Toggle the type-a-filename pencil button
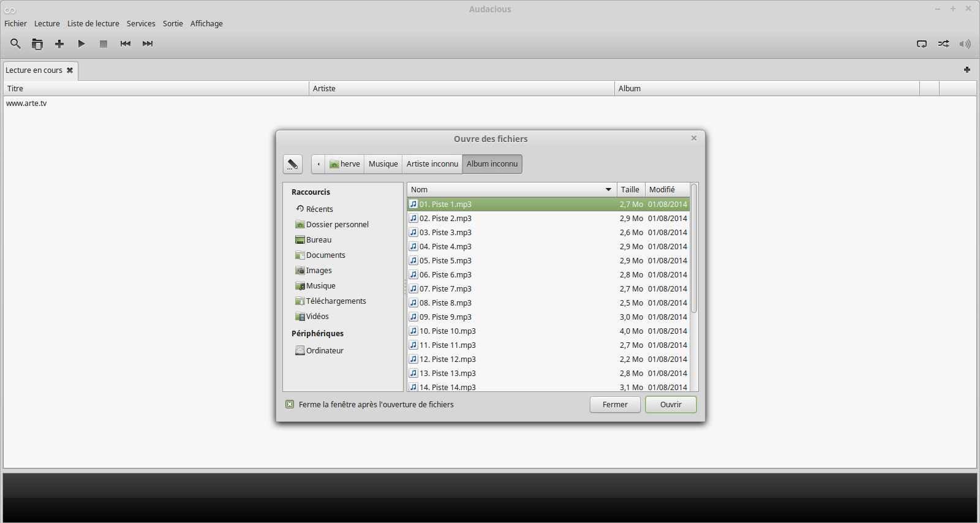The image size is (980, 523). [292, 164]
